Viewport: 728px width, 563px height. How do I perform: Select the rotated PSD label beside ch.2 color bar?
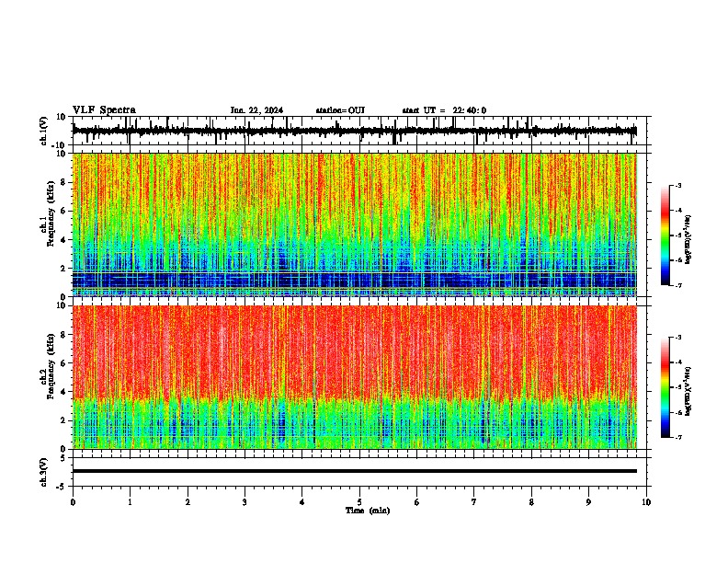point(688,391)
